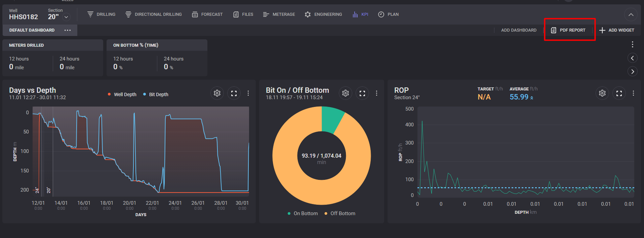This screenshot has width=644, height=238.
Task: Open ROP widget settings gear
Action: tap(602, 93)
